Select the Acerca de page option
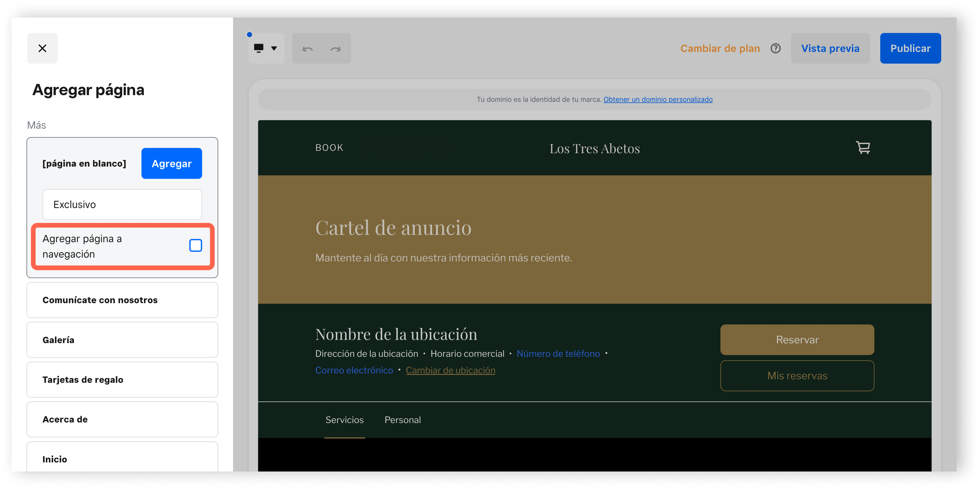This screenshot has height=489, width=980. click(x=122, y=419)
